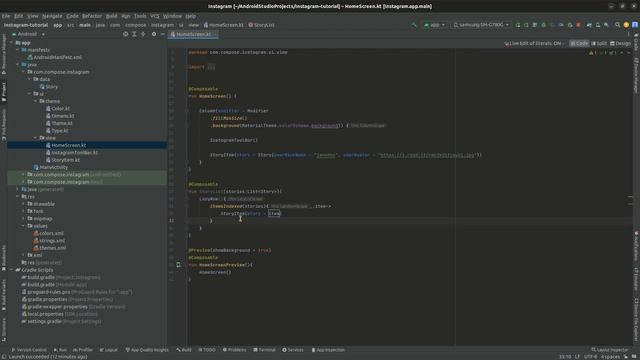Open the Edit menu
Viewport: 640px width, 360px height.
tap(19, 16)
